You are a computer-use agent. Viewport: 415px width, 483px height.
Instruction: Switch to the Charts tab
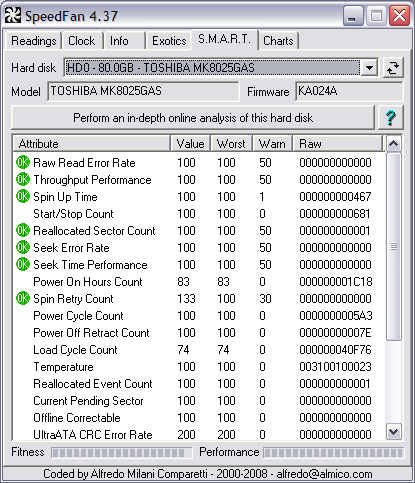click(278, 41)
